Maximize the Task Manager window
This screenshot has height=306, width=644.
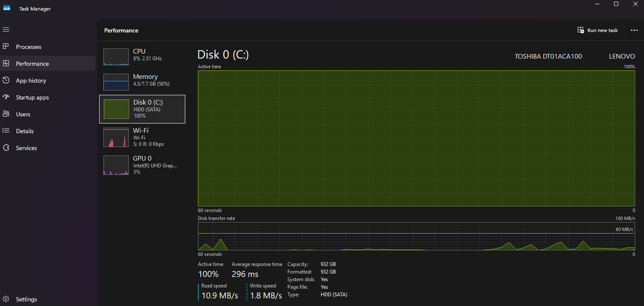[616, 4]
